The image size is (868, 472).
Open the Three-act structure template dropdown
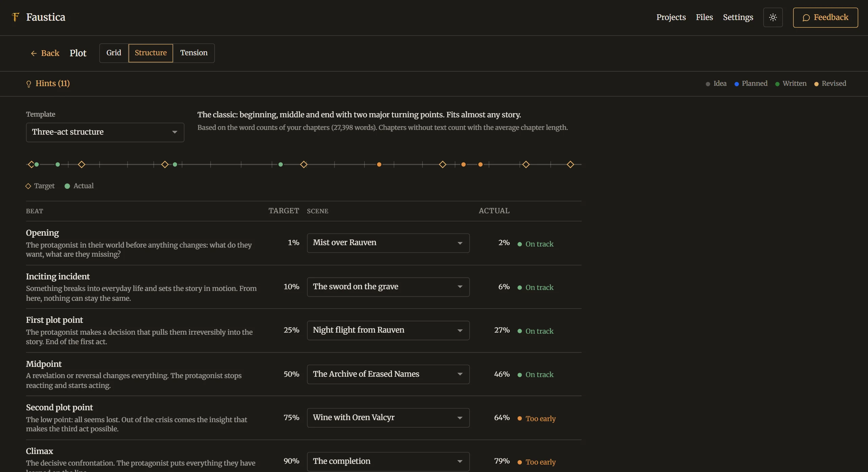click(x=105, y=132)
